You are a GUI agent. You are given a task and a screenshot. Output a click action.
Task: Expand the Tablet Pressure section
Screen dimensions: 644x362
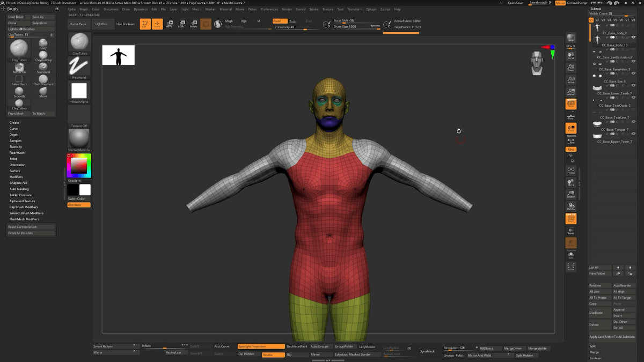pos(20,195)
